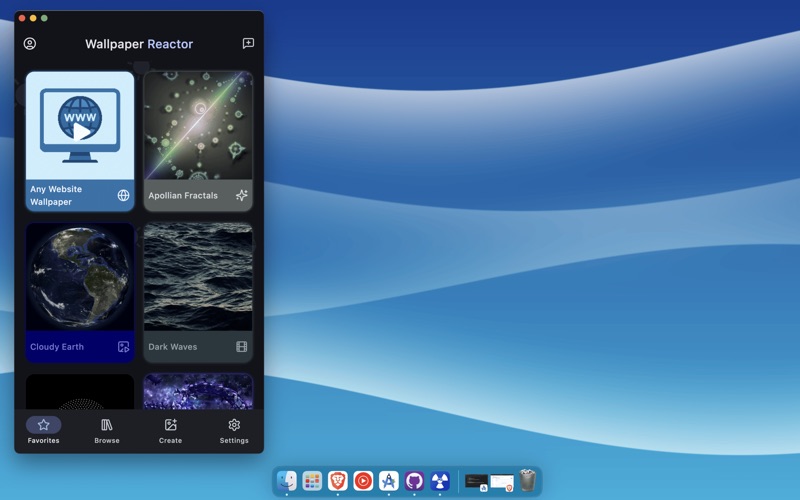800x500 pixels.
Task: Open Brave browser from the dock
Action: tap(338, 481)
